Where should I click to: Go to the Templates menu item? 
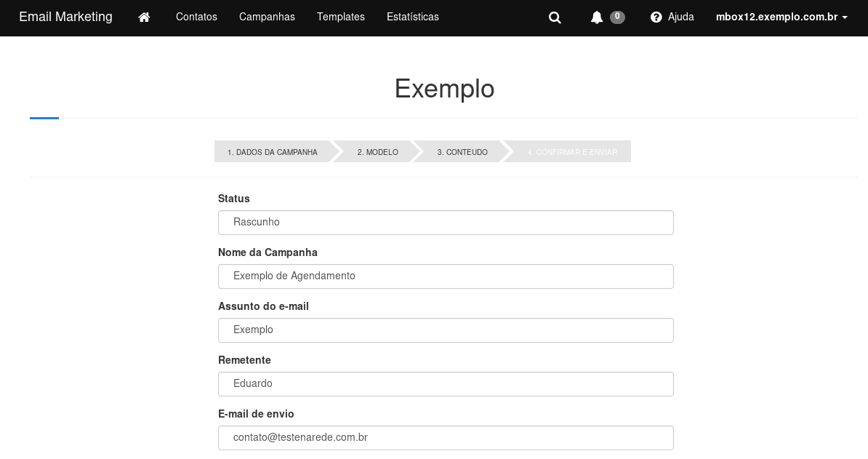[341, 17]
